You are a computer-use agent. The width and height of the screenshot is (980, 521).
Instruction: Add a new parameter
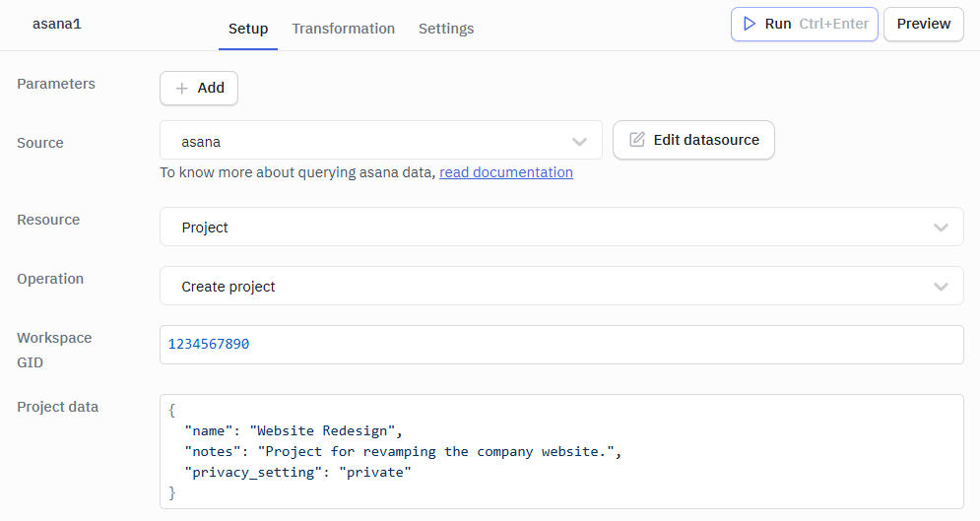tap(199, 88)
